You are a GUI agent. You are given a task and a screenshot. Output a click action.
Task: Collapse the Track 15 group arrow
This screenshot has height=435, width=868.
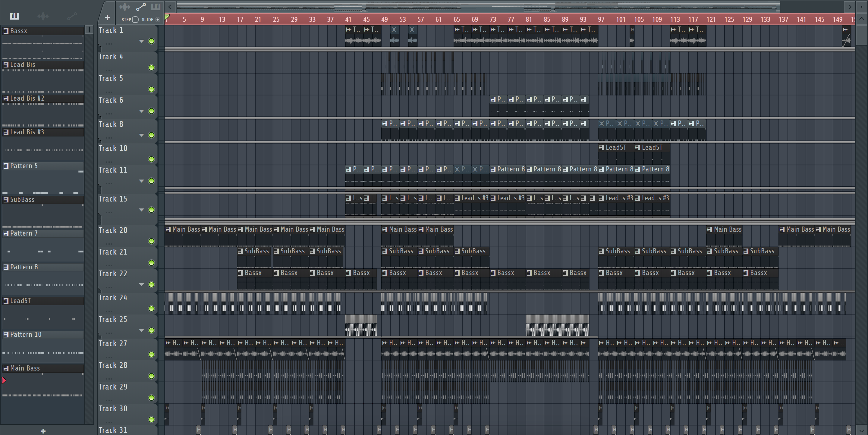coord(142,210)
